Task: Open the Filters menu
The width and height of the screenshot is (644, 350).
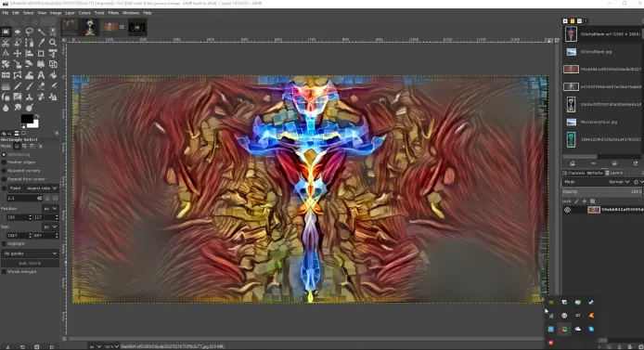Action: 113,13
